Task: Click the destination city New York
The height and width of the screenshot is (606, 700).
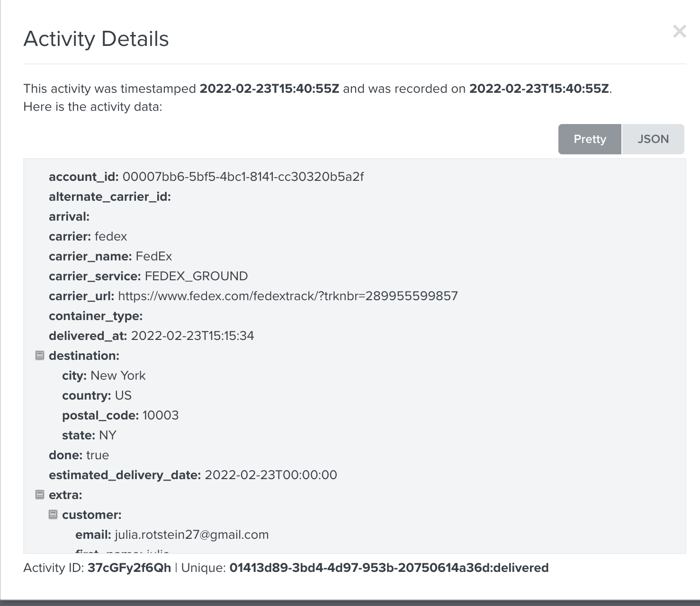Action: coord(117,375)
